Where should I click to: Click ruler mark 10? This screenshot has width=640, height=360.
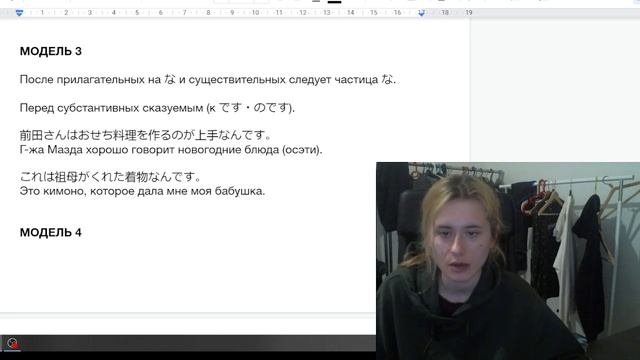(256, 13)
